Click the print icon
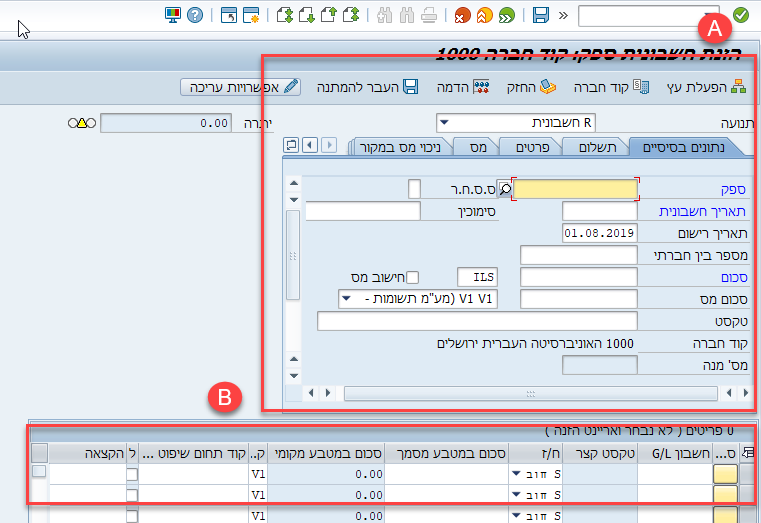Image resolution: width=761 pixels, height=523 pixels. (x=429, y=16)
